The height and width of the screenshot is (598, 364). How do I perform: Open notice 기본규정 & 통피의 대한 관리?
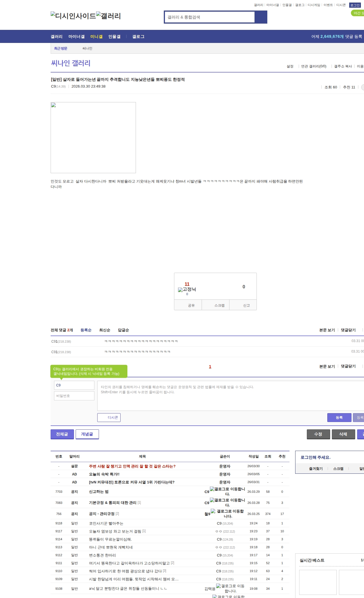[113, 503]
